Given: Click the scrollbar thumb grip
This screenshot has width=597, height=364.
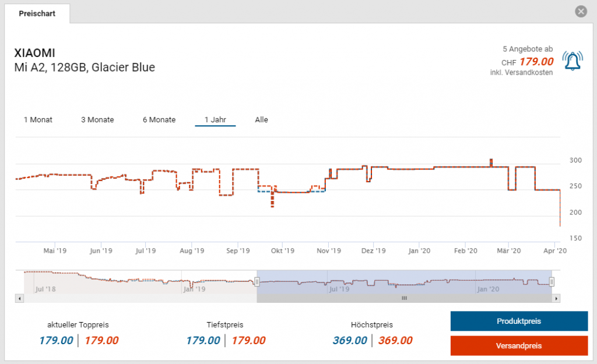Looking at the screenshot, I should tap(403, 298).
